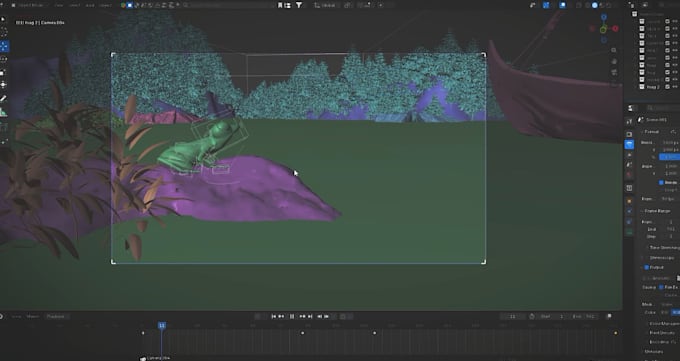Open the View menu in viewport header

[58, 5]
